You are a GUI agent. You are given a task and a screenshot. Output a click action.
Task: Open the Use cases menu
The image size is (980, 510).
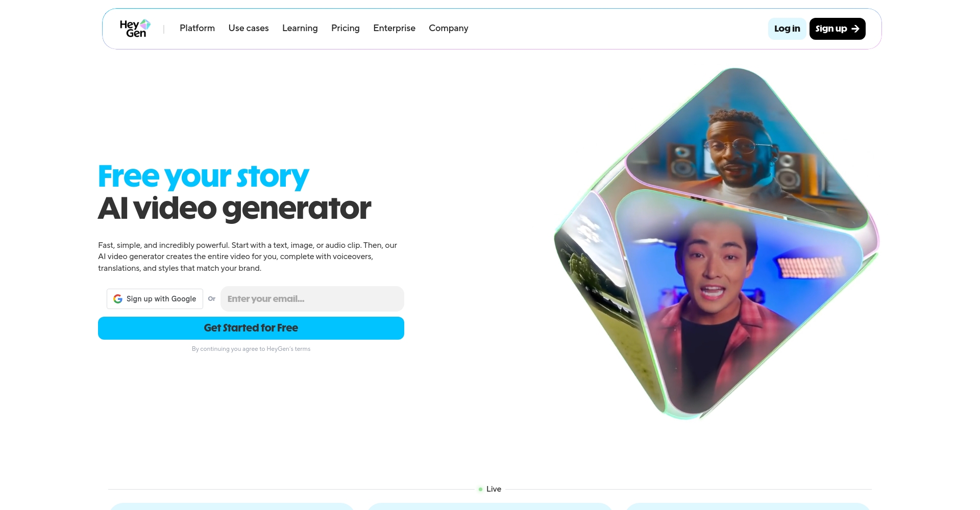(x=249, y=28)
